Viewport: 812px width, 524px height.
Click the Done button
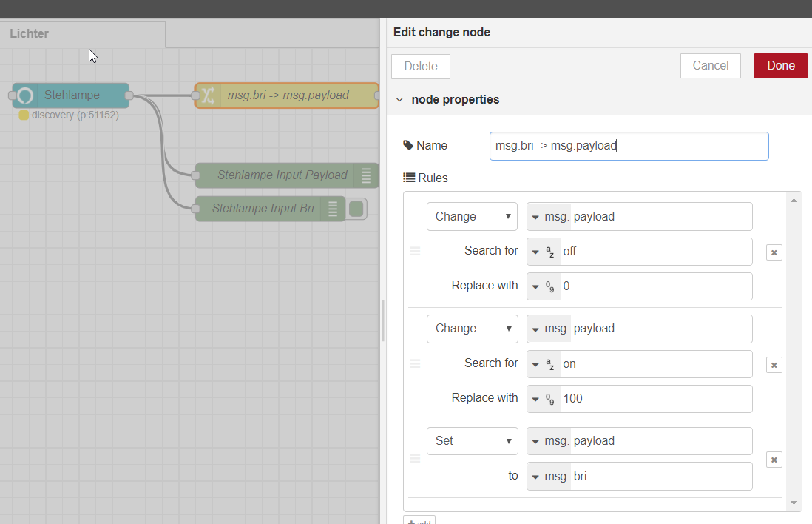coord(780,66)
